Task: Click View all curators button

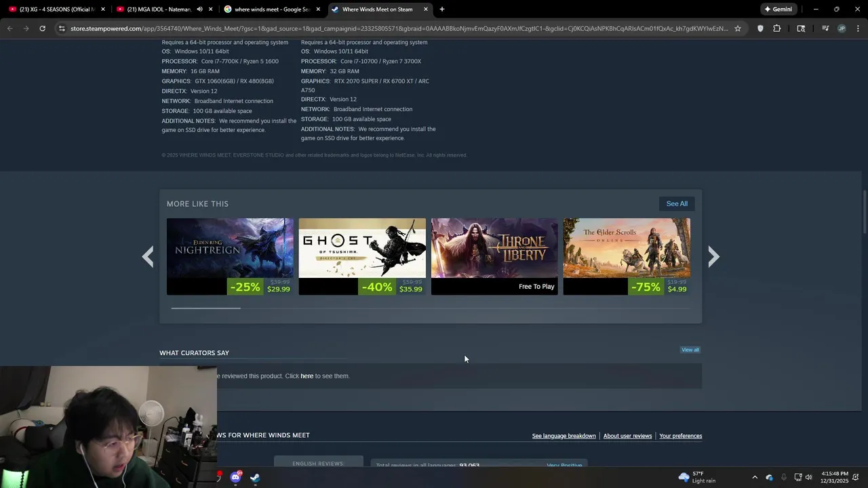Action: pyautogui.click(x=690, y=350)
